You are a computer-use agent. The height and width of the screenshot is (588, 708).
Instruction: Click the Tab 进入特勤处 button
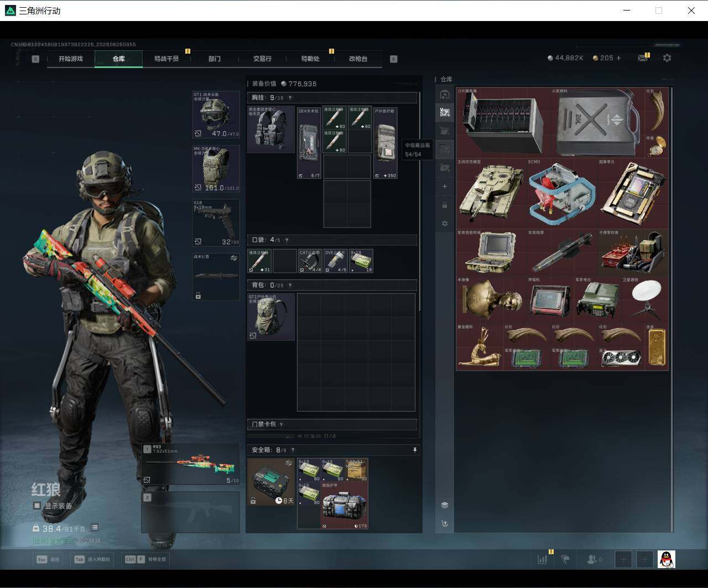coord(93,559)
